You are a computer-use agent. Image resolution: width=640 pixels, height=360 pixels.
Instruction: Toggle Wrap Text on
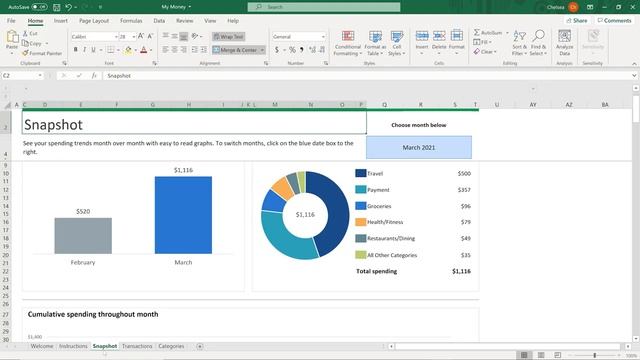pyautogui.click(x=229, y=37)
